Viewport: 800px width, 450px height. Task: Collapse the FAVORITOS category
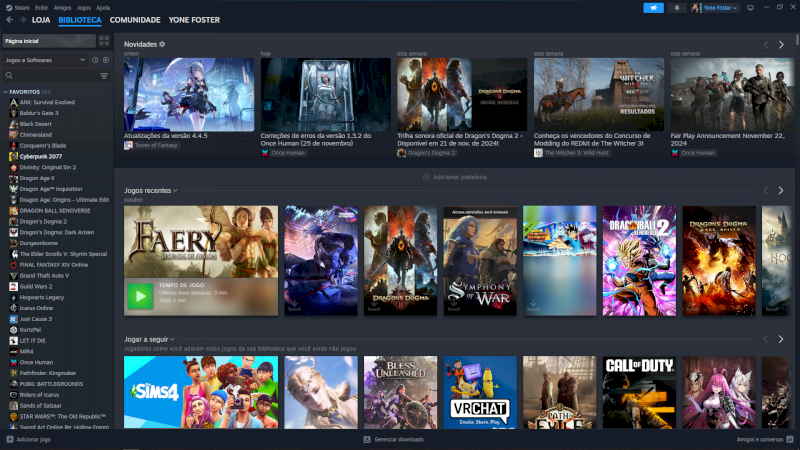coord(6,92)
